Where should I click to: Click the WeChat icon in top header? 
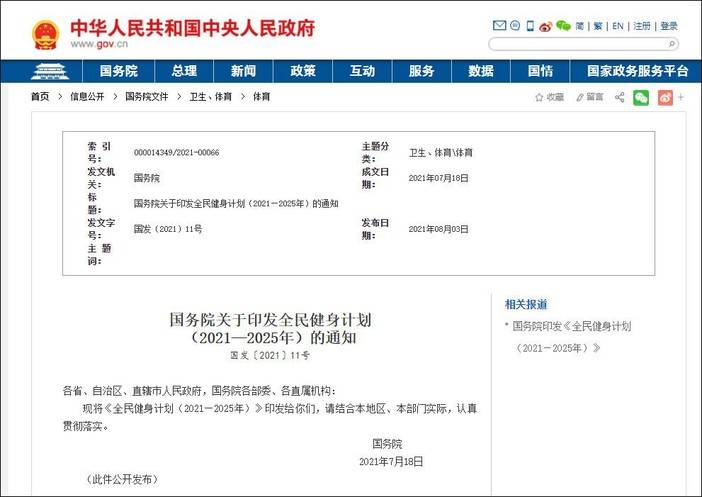pyautogui.click(x=563, y=26)
